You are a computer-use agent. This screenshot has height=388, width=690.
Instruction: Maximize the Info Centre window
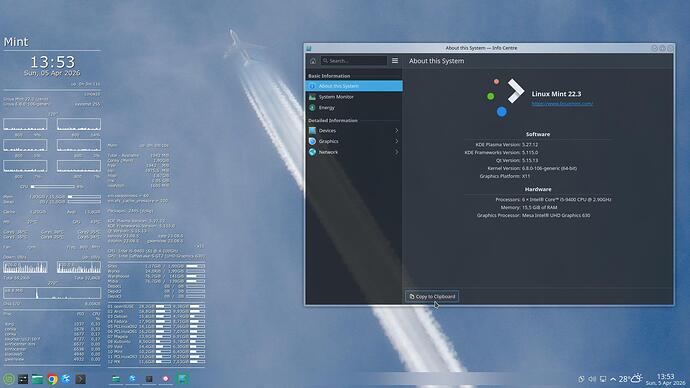(x=662, y=48)
